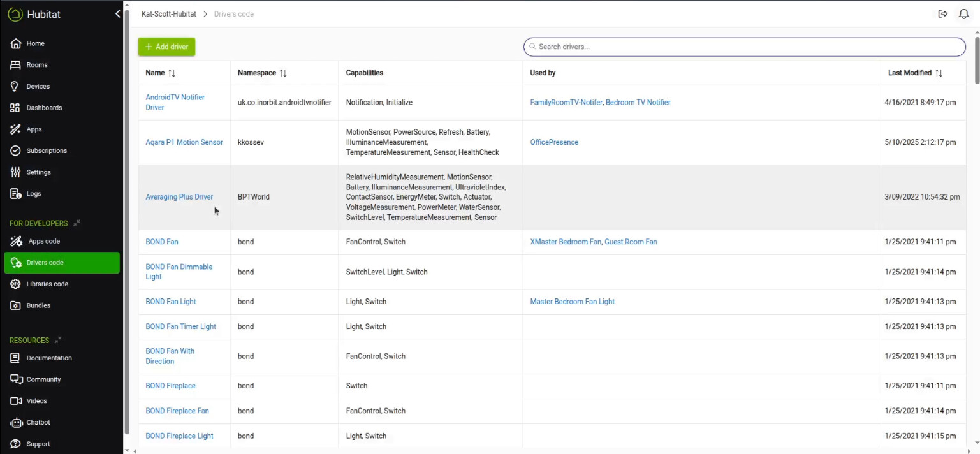The width and height of the screenshot is (980, 454).
Task: Collapse the sidebar with the chevron arrow
Action: (117, 14)
